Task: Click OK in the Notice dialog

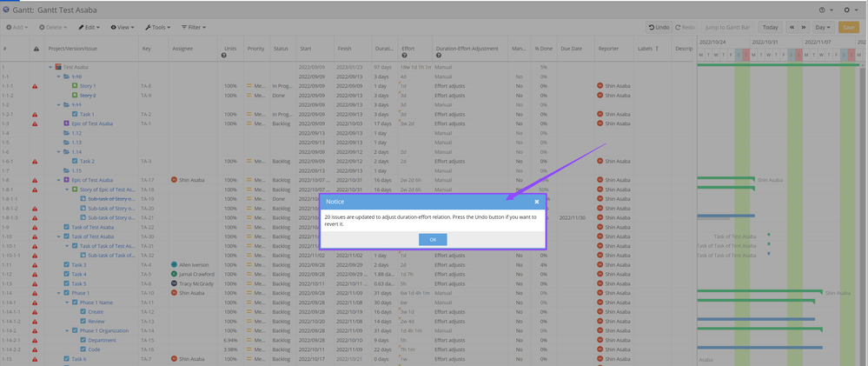Action: [x=433, y=239]
